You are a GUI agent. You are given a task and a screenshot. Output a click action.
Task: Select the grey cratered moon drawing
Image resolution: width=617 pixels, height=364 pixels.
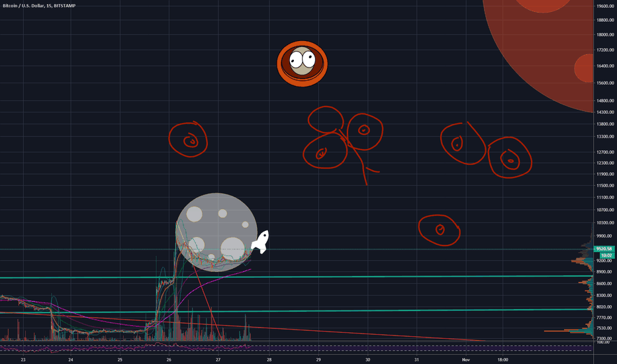tap(216, 232)
